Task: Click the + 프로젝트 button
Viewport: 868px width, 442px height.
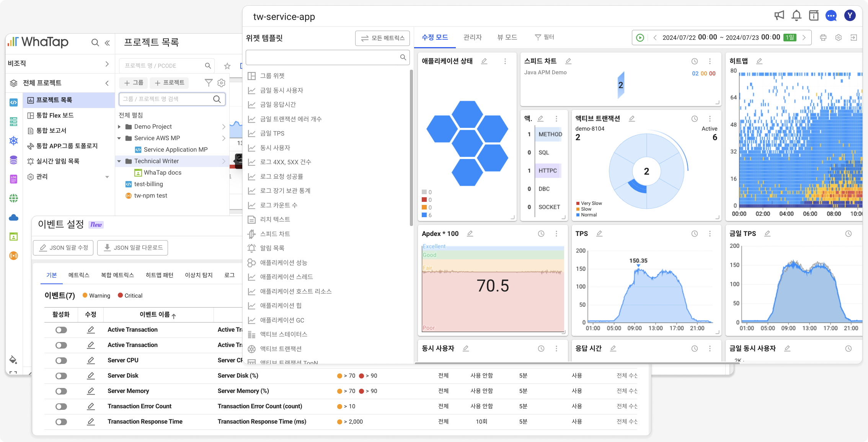Action: (169, 83)
